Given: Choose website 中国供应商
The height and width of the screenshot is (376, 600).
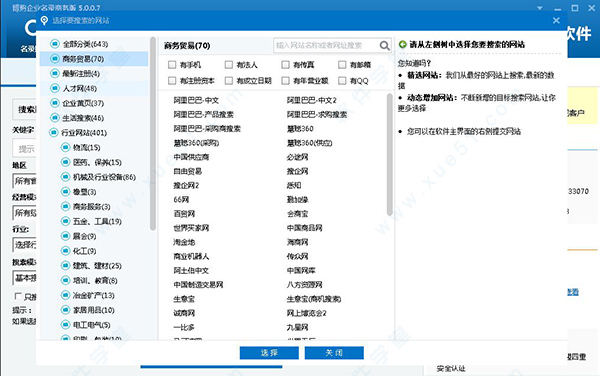Looking at the screenshot, I should (191, 157).
